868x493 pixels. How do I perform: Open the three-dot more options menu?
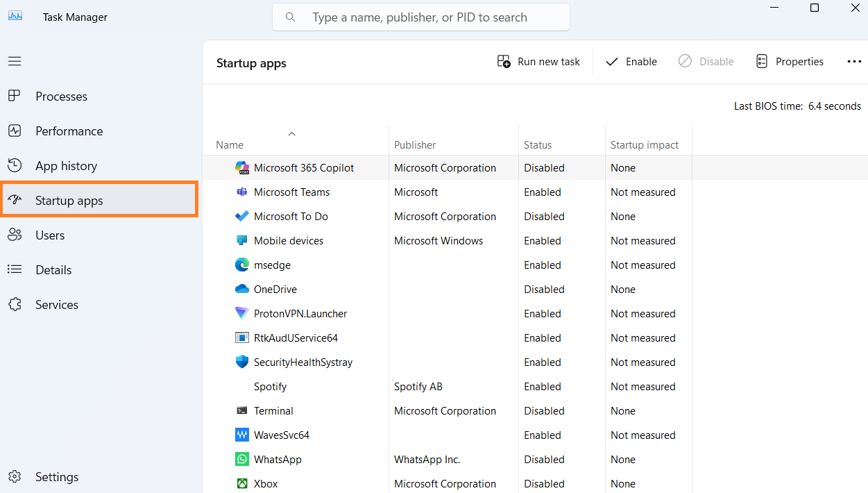pos(854,62)
